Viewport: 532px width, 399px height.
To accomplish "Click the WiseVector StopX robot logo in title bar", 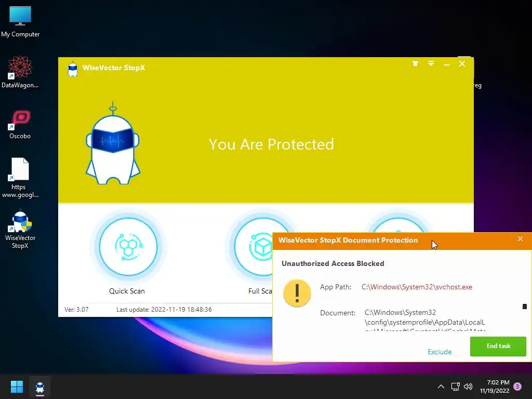I will [73, 69].
